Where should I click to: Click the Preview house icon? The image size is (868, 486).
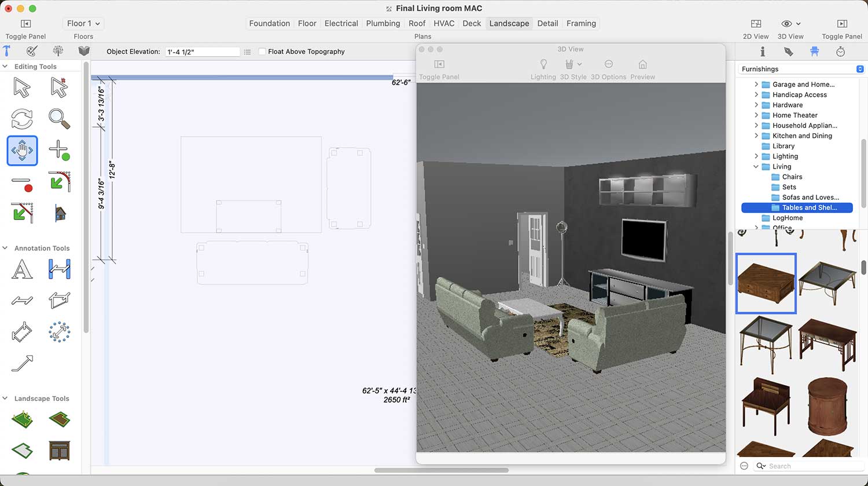coord(642,64)
